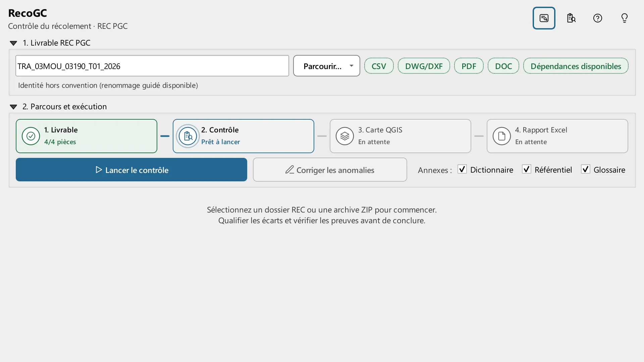644x362 pixels.
Task: Open the document inspection icon in header
Action: (x=571, y=18)
